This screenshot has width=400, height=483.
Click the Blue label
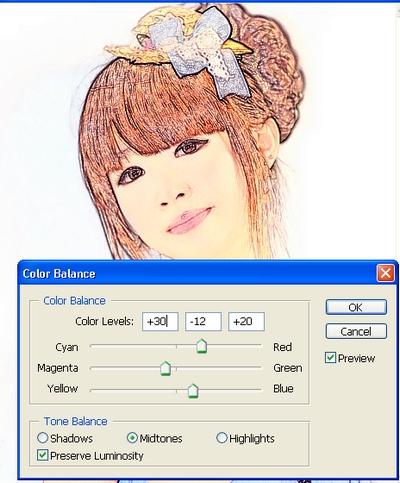(283, 389)
